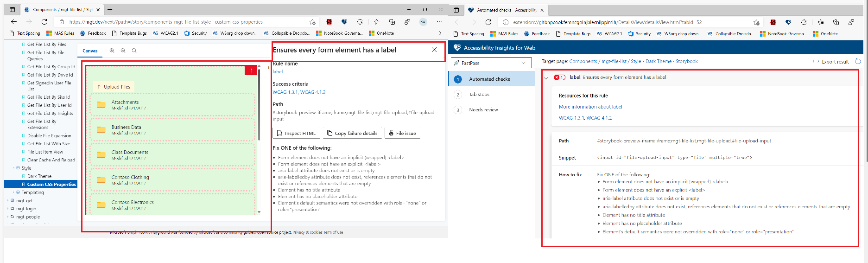Viewport: 868px width, 263px height.
Task: Select the Canvas tab
Action: click(x=90, y=51)
